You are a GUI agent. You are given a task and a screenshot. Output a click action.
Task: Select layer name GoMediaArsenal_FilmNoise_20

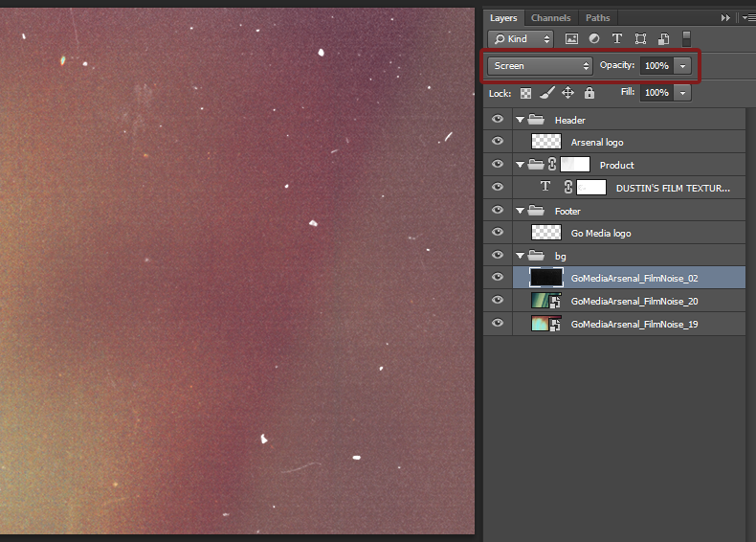point(634,302)
